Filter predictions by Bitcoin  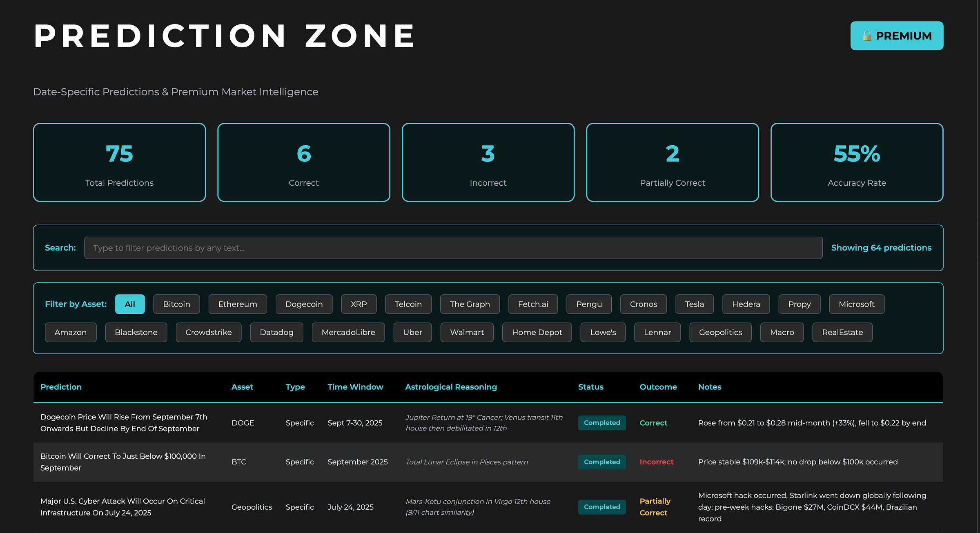pos(176,304)
